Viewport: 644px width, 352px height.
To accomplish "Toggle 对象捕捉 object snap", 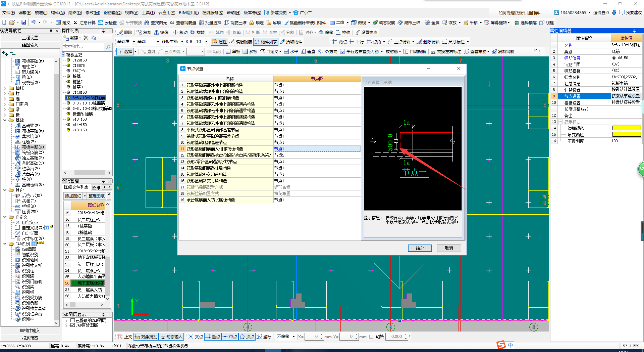I will tap(146, 337).
